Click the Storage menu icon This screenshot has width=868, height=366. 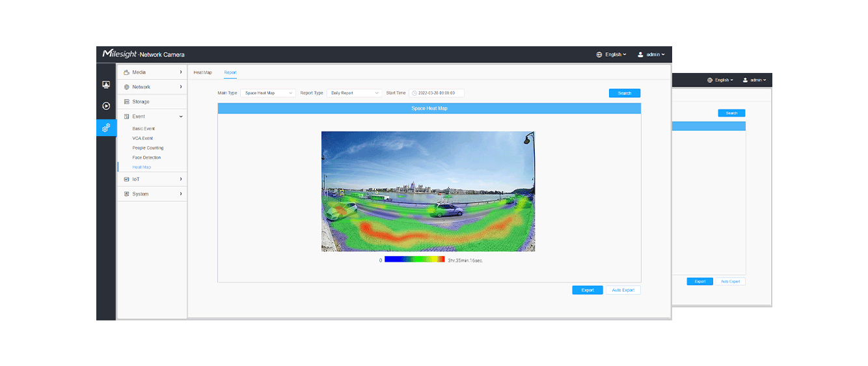127,102
